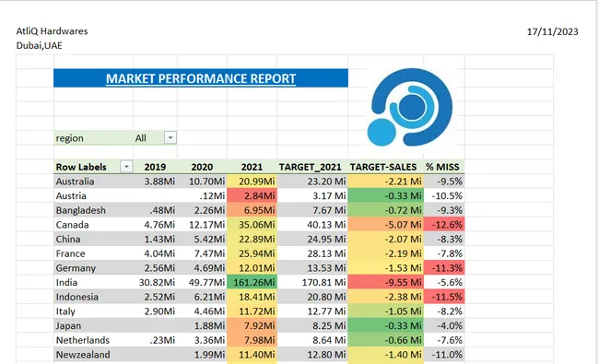Click the TARGET_2021 column header
Screen dimensions: 599x364
click(310, 167)
